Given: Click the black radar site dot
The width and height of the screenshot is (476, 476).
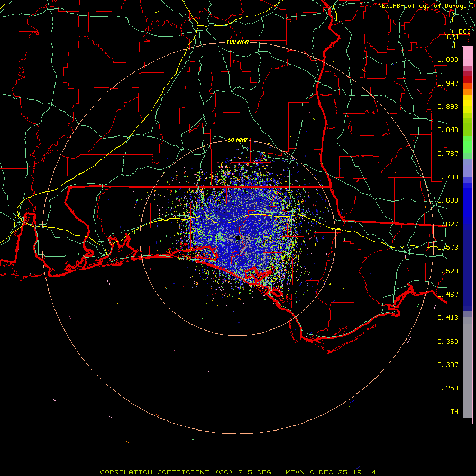Looking at the screenshot, I should 237,237.
